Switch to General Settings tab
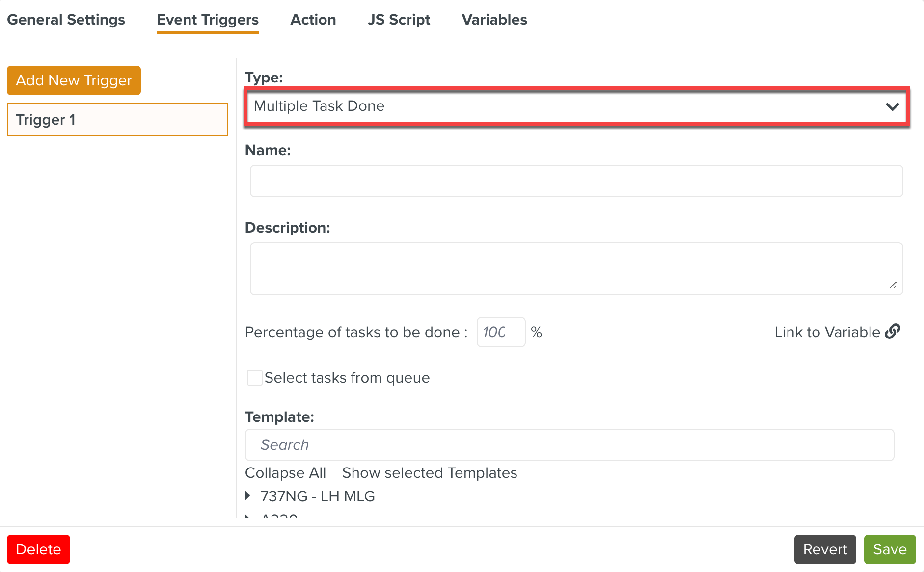Viewport: 924px width, 572px height. pyautogui.click(x=66, y=20)
